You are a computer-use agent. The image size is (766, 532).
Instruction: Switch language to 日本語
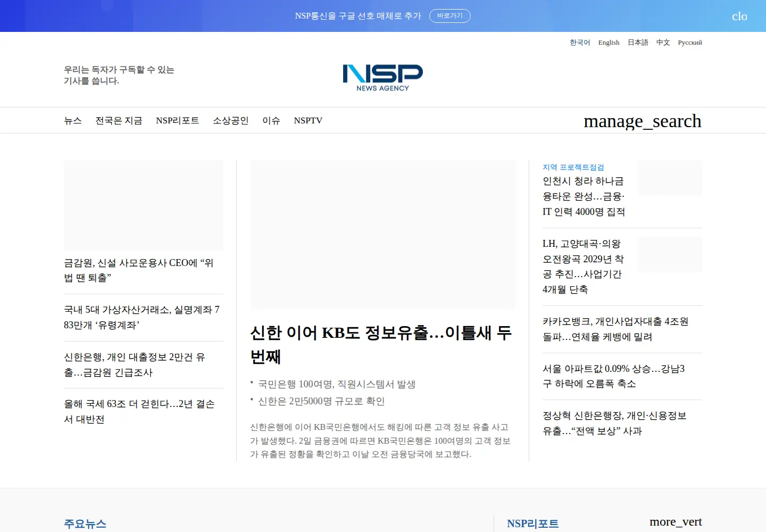pyautogui.click(x=638, y=43)
